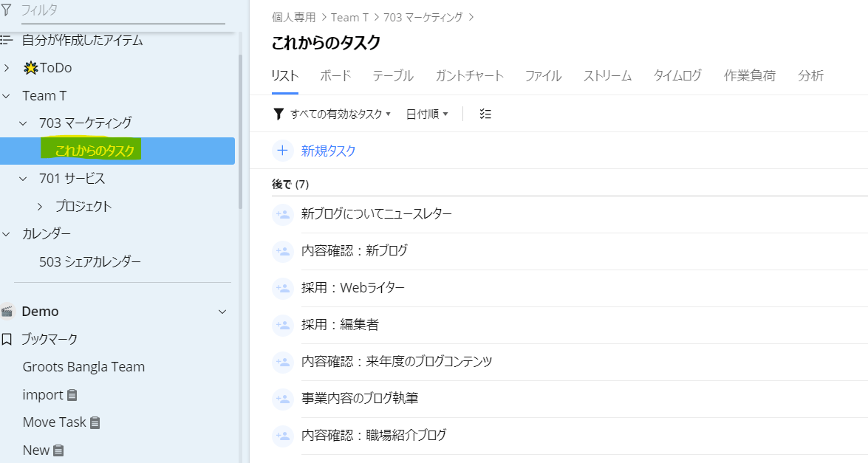This screenshot has height=463, width=868.
Task: Click assignee icon for 内容確認：新ブログ
Action: (283, 251)
